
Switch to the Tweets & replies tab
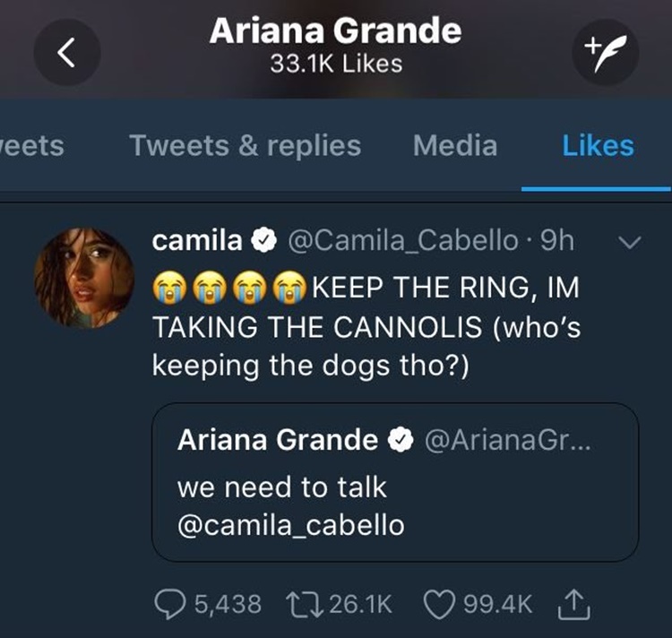pyautogui.click(x=245, y=145)
